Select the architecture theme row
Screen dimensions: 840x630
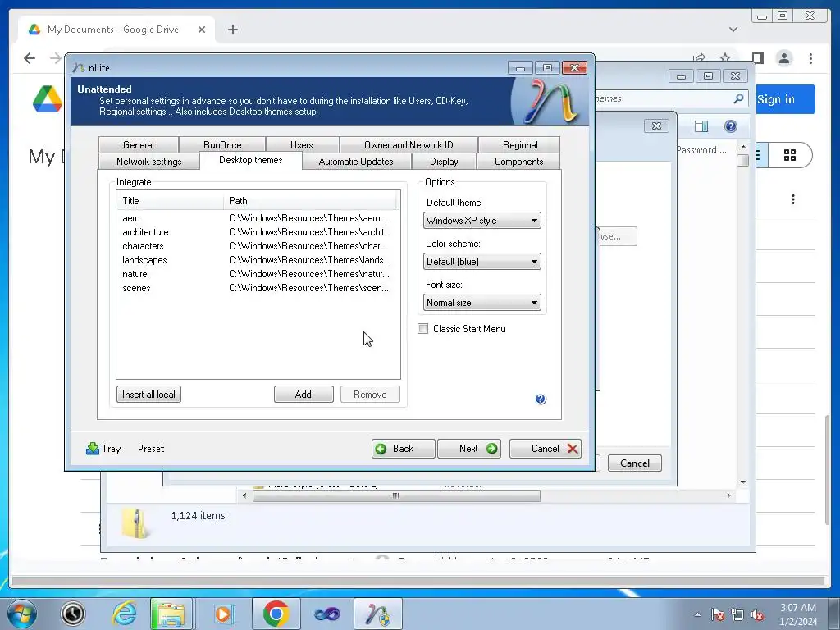(x=258, y=232)
